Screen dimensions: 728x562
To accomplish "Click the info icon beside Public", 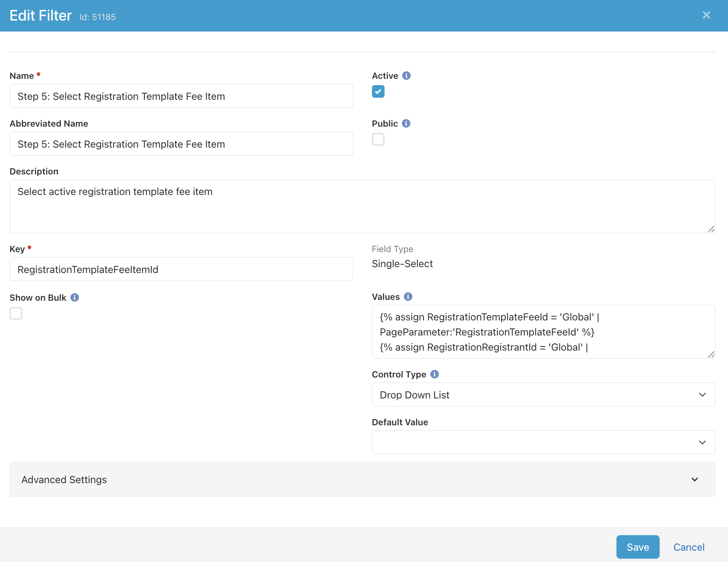I will [406, 123].
